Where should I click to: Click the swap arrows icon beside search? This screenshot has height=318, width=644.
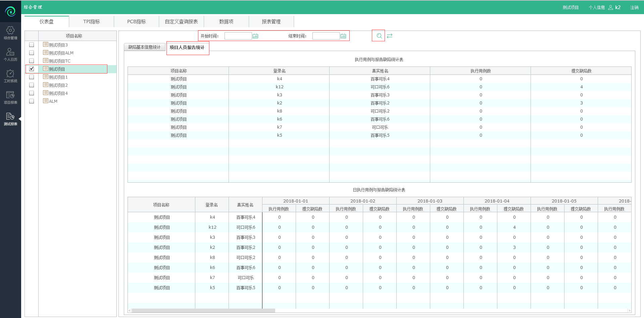click(390, 36)
